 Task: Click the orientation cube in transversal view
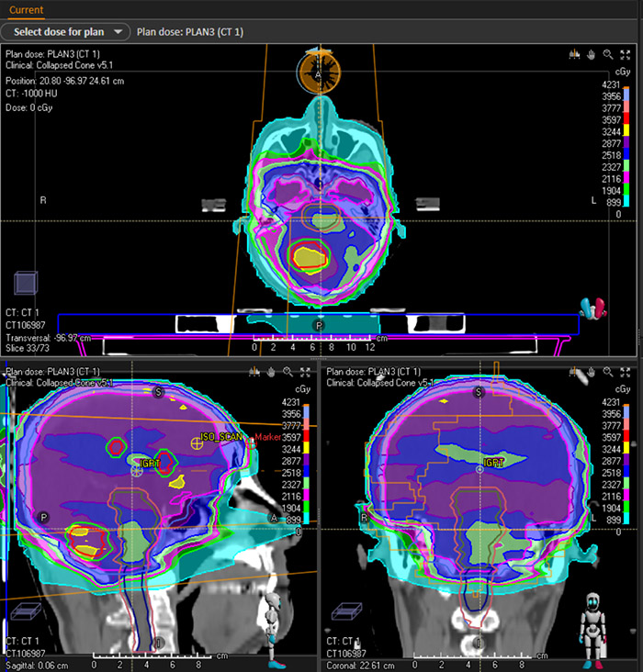click(x=27, y=282)
